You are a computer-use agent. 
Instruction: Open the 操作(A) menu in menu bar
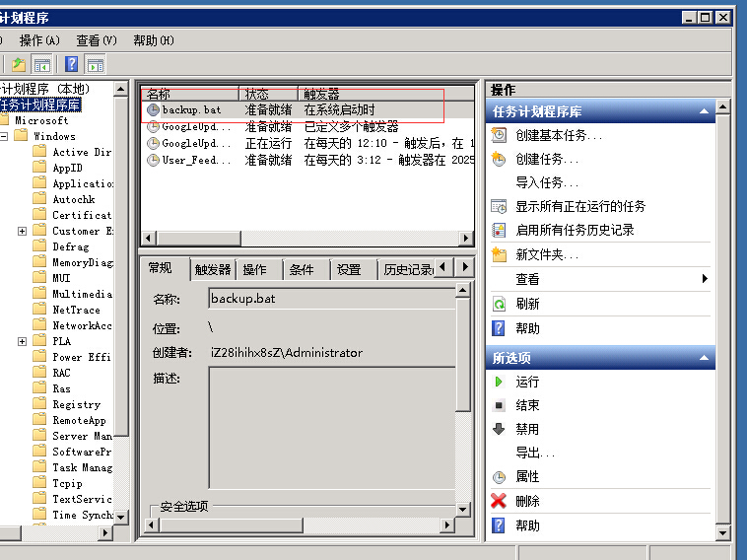(x=39, y=40)
